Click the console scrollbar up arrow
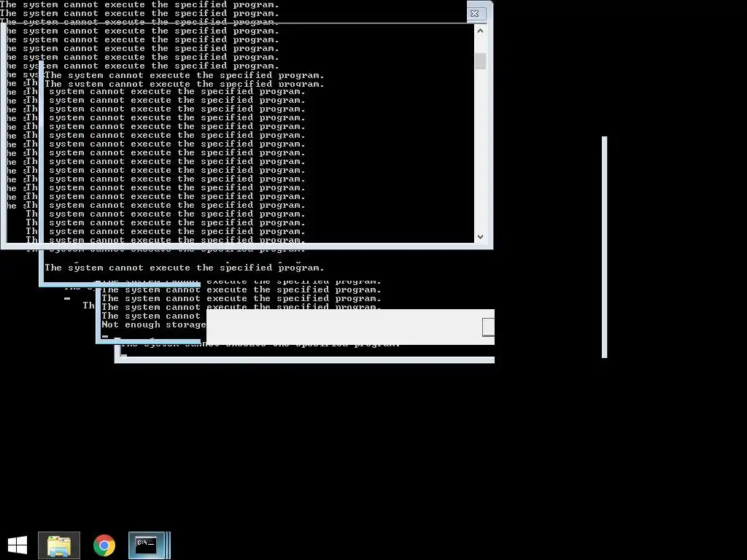Viewport: 747px width, 560px height. click(480, 31)
